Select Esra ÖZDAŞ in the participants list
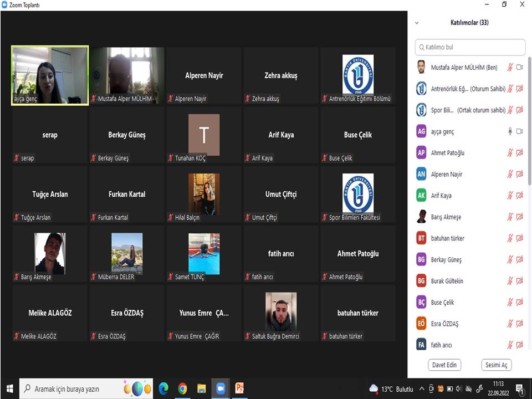Image resolution: width=532 pixels, height=399 pixels. click(444, 324)
